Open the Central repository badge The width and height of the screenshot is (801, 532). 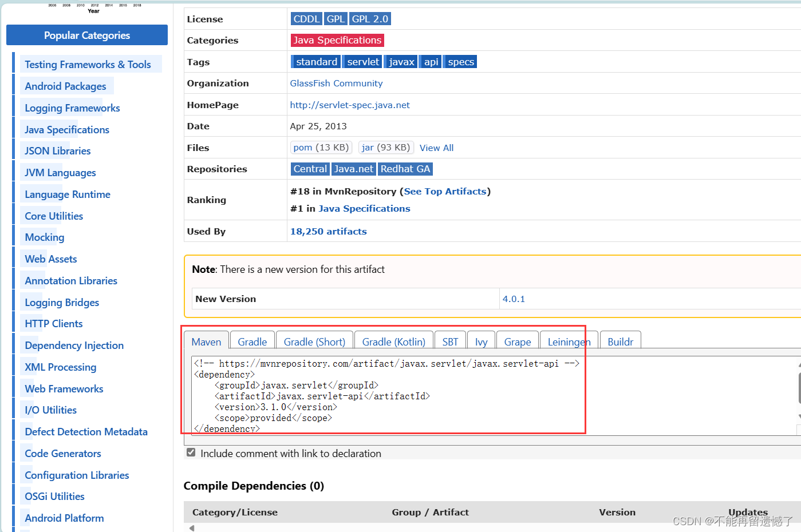coord(310,169)
